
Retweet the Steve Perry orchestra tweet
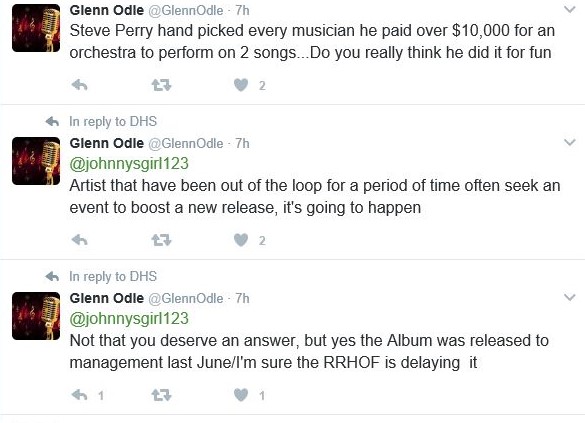161,85
